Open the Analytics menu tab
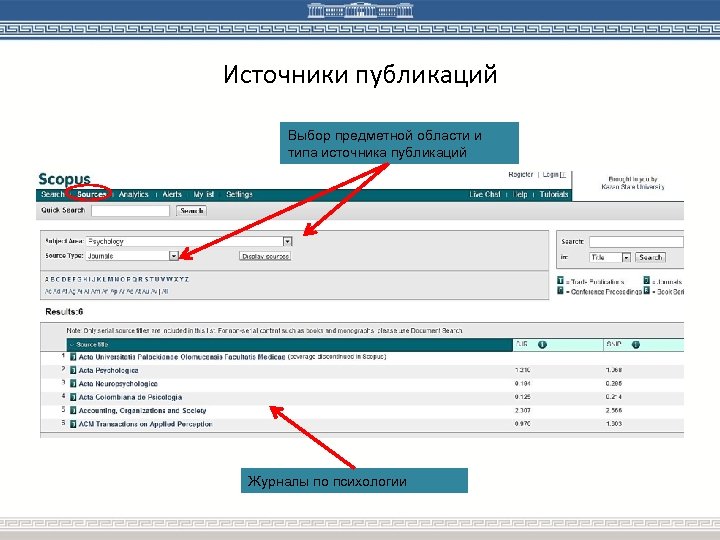 [x=134, y=194]
